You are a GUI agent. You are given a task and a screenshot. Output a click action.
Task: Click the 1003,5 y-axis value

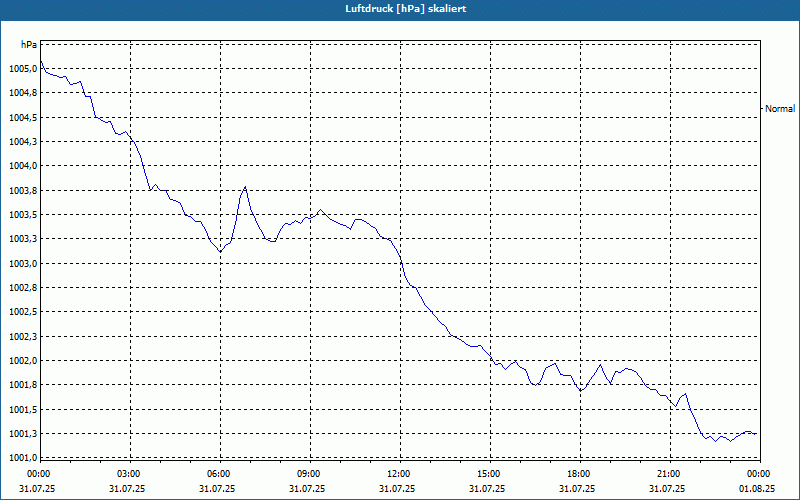coord(23,214)
